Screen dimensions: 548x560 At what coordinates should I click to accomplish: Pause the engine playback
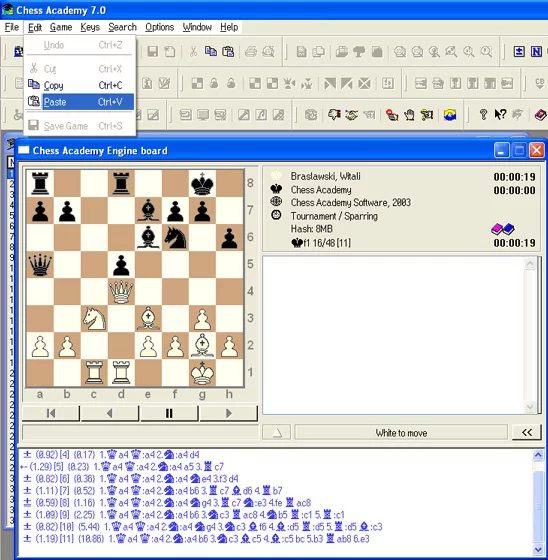pyautogui.click(x=169, y=413)
